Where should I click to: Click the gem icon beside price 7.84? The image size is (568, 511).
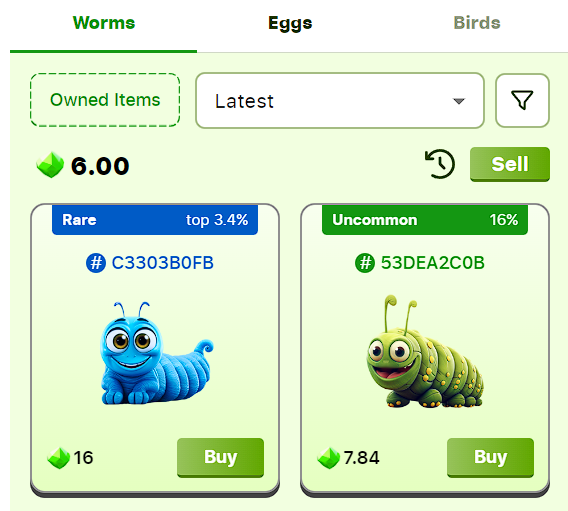coord(328,458)
